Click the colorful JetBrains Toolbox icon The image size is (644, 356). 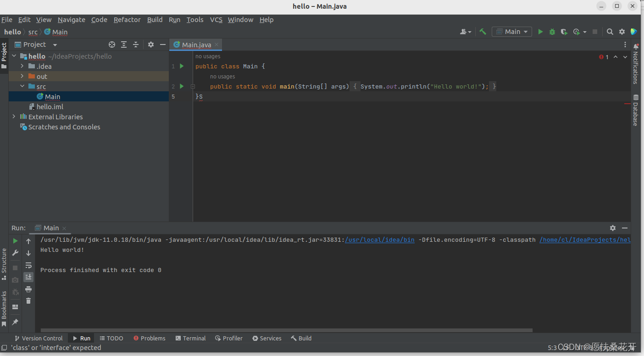(634, 32)
